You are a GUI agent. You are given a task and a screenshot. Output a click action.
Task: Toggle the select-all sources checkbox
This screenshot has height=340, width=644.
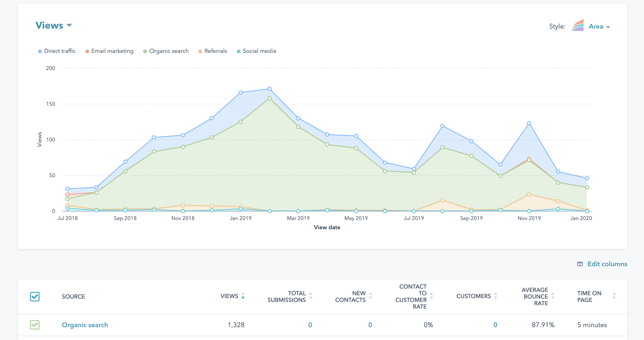click(x=35, y=296)
